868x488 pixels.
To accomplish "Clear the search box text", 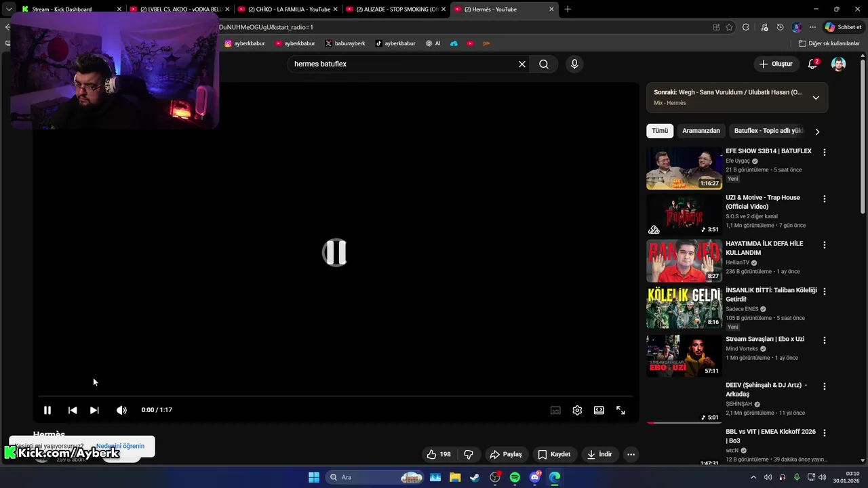I will (522, 64).
